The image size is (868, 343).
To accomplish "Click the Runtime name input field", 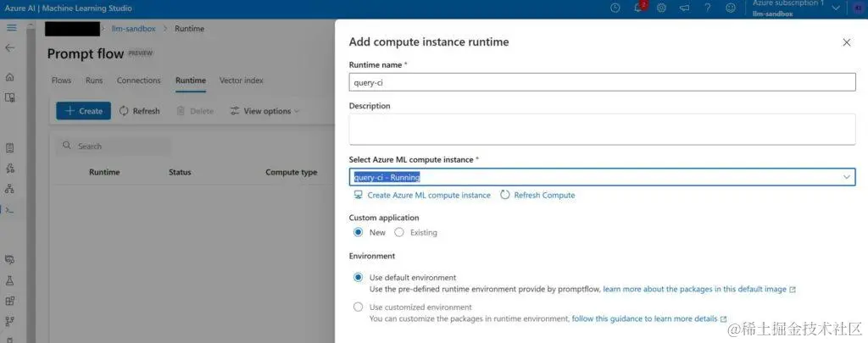I will click(x=603, y=82).
